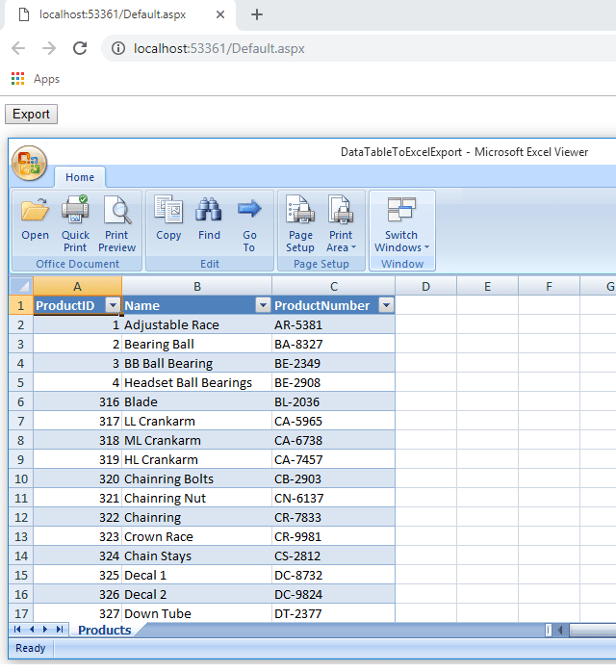Go to previous sheet arrow
The width and height of the screenshot is (616, 672).
click(x=31, y=629)
